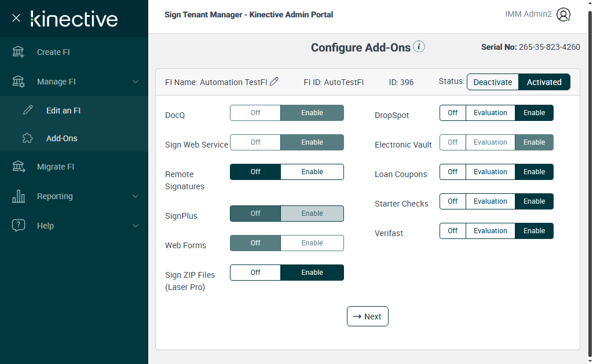
Task: Set DocQ to Off
Action: pos(255,113)
